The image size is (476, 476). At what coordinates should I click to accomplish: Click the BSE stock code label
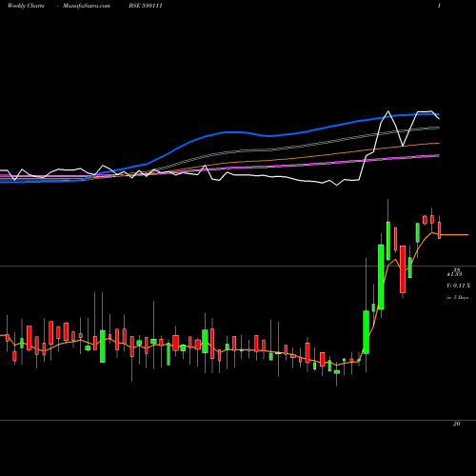pos(146,6)
